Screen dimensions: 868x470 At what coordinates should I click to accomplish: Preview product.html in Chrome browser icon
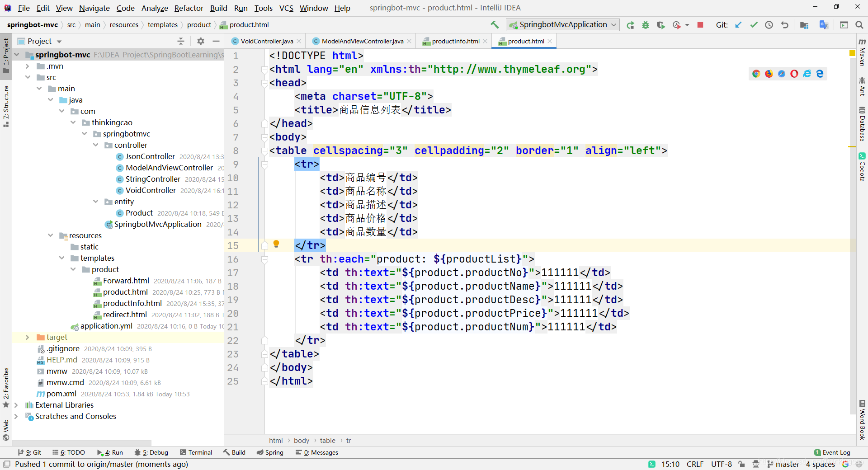[756, 74]
